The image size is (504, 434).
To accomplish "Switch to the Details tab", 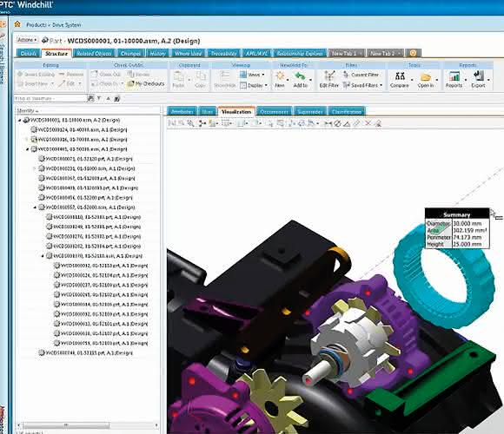I will click(x=29, y=53).
